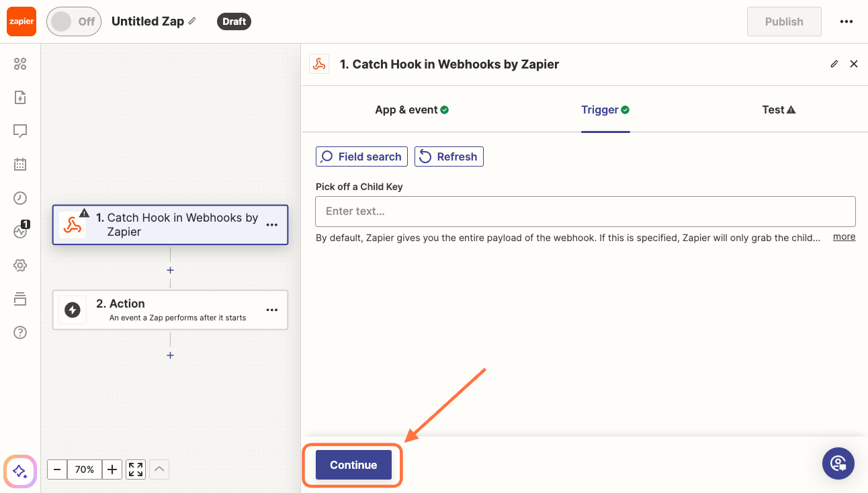
Task: Open the lightning-bolt document icon in sidebar
Action: pos(20,97)
